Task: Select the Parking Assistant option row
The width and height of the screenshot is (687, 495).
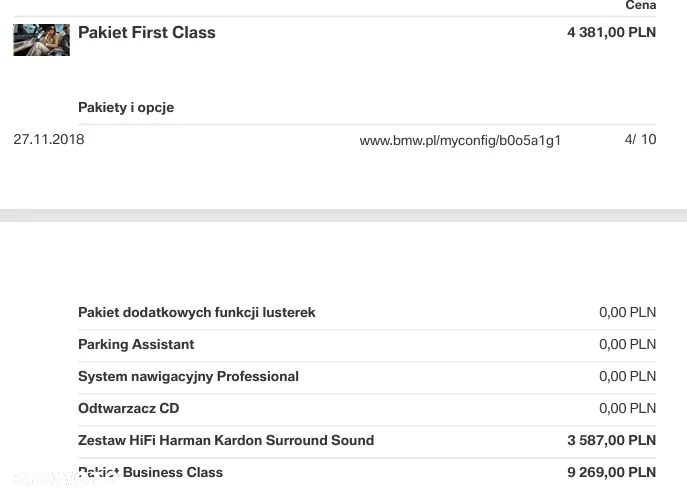Action: [367, 344]
